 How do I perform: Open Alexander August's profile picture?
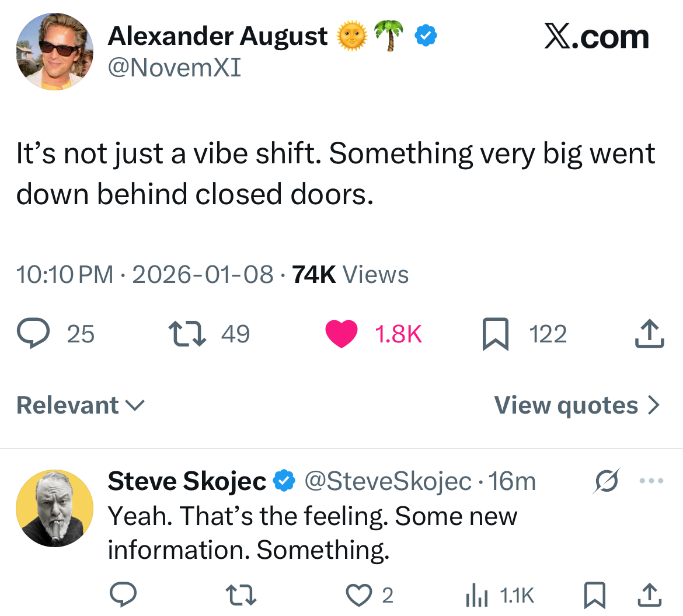(x=54, y=52)
